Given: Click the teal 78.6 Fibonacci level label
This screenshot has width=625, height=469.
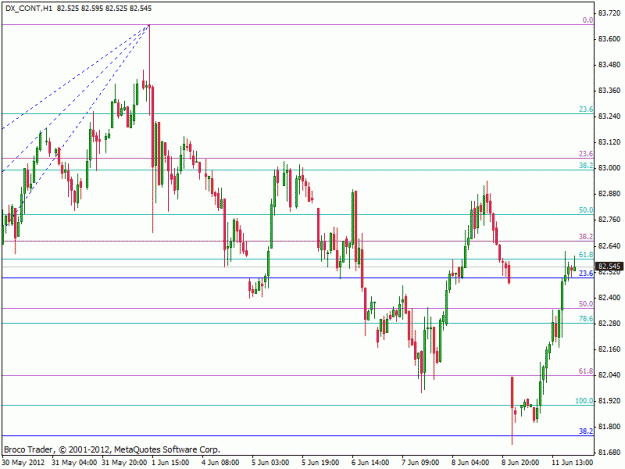Looking at the screenshot, I should click(586, 319).
